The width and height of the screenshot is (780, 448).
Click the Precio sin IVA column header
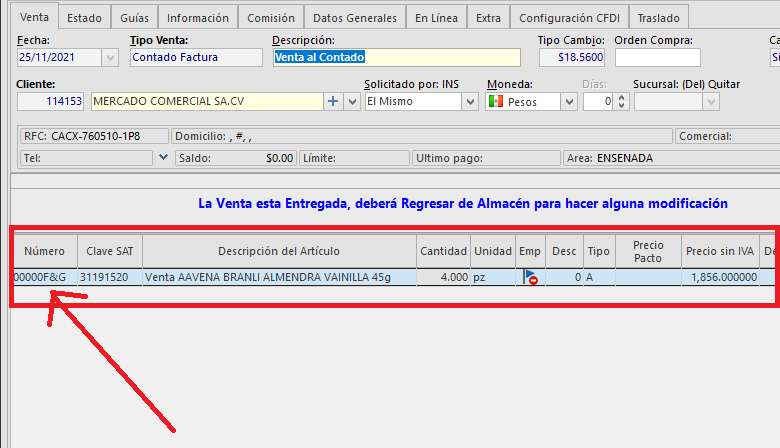[x=720, y=251]
